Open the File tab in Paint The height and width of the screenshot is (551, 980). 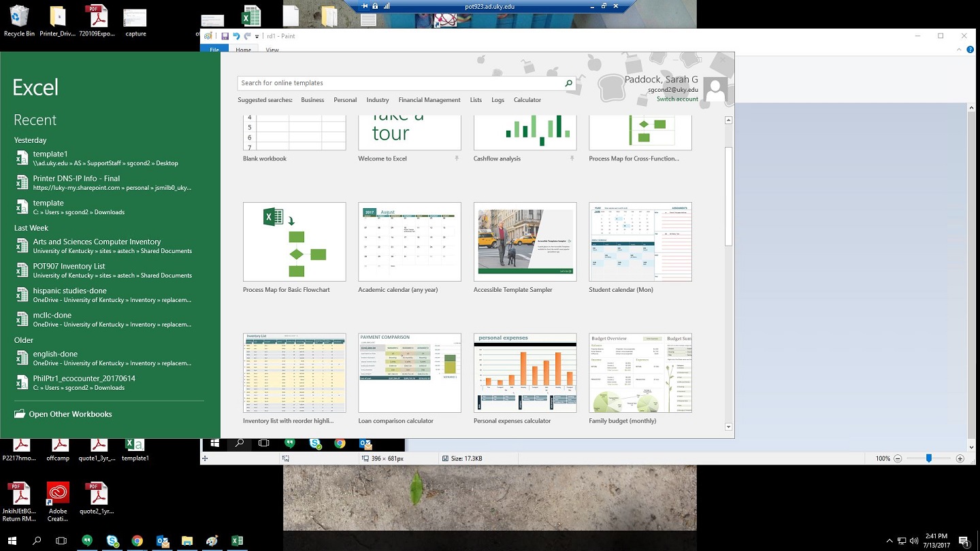[x=214, y=50]
